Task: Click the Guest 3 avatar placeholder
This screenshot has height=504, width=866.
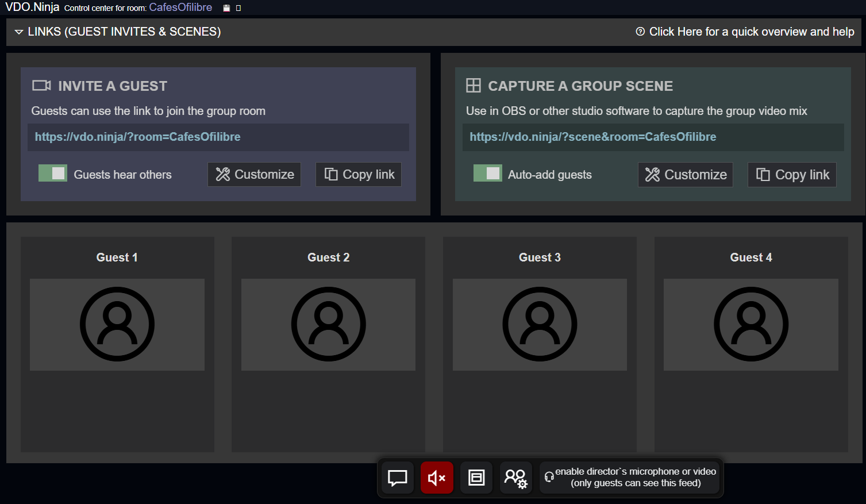Action: [540, 325]
